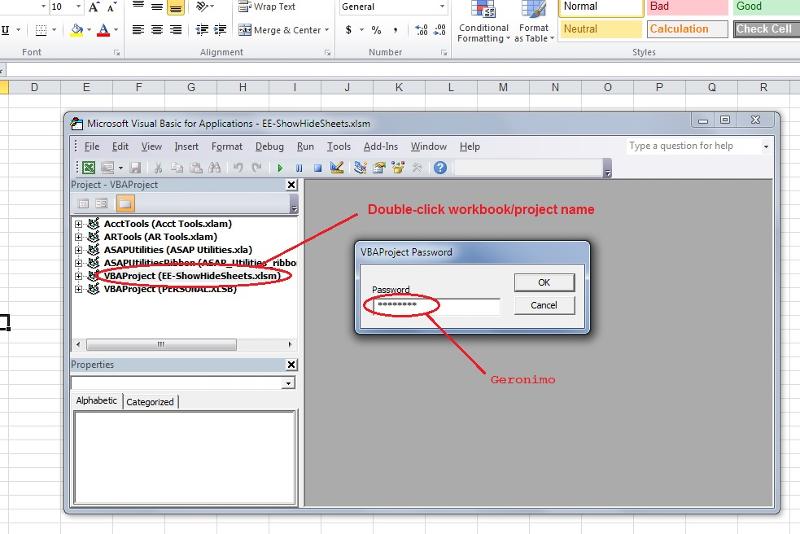Click the Reset (stop) toolbar icon
The width and height of the screenshot is (800, 534).
pos(317,168)
